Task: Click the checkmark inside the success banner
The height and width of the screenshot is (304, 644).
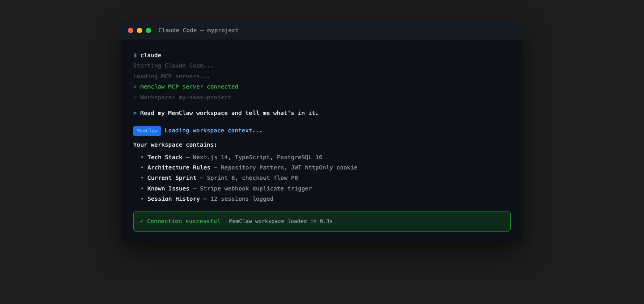Action: 141,221
